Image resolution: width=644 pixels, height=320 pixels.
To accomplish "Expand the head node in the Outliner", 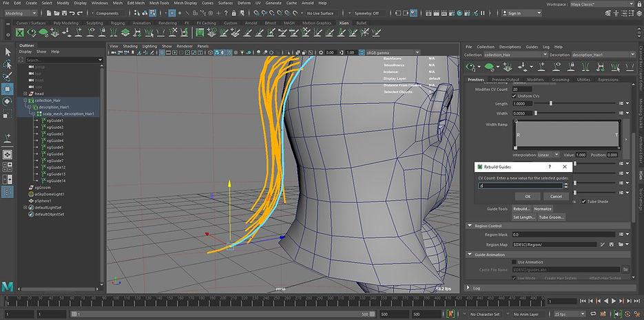I will (25, 94).
